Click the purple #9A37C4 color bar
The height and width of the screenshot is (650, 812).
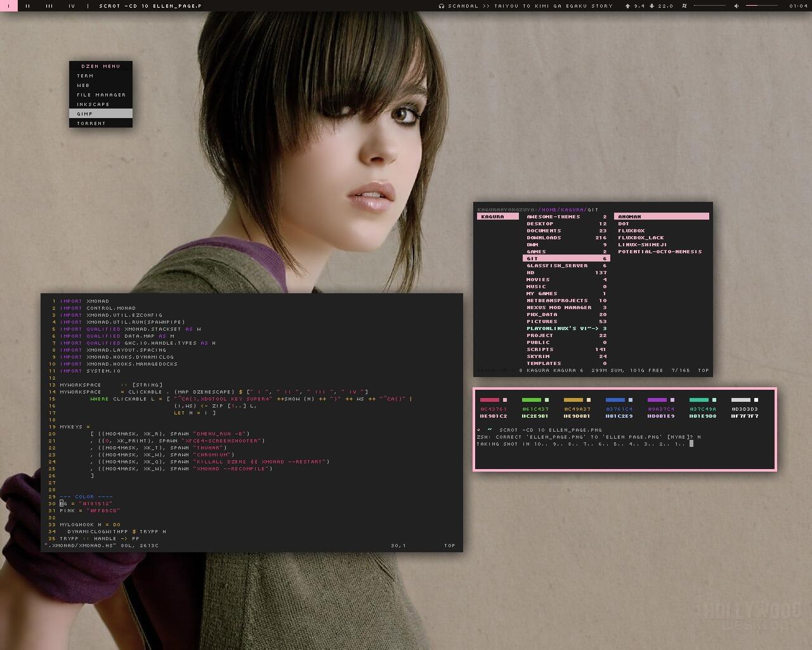657,400
